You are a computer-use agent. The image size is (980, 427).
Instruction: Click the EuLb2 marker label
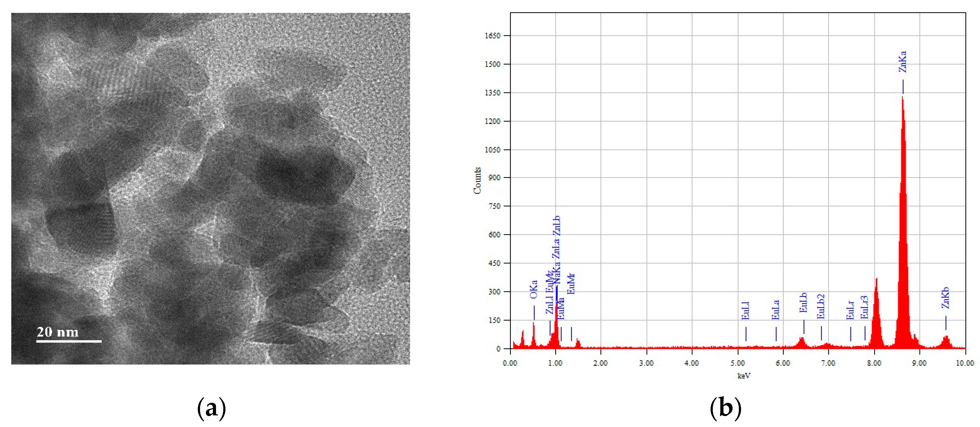click(821, 306)
